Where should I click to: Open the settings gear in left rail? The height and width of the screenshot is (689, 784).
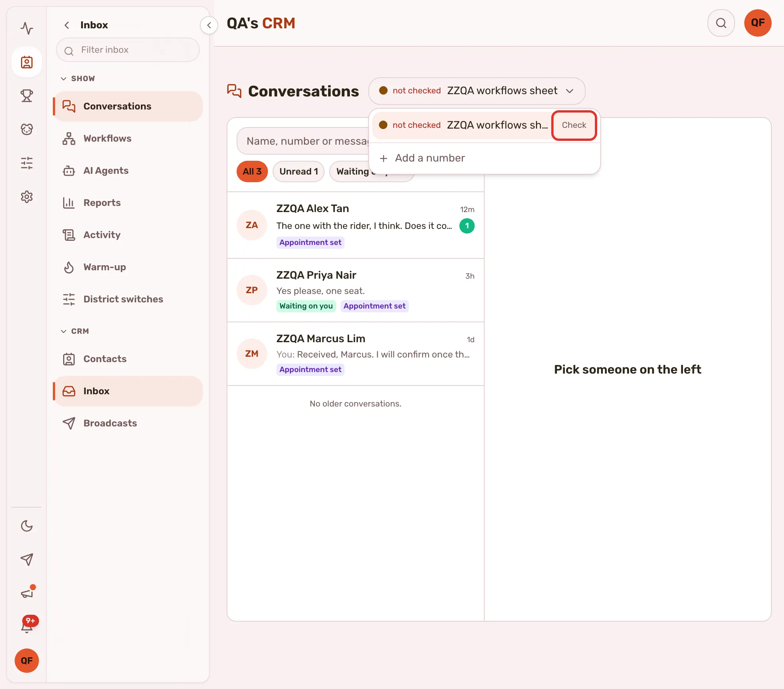pyautogui.click(x=26, y=197)
